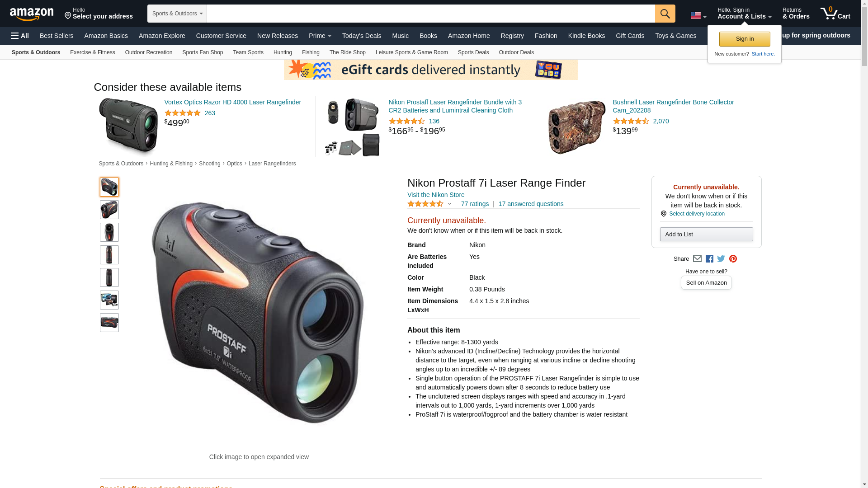The image size is (868, 488).
Task: Open the shopping cart icon
Action: pos(835,14)
